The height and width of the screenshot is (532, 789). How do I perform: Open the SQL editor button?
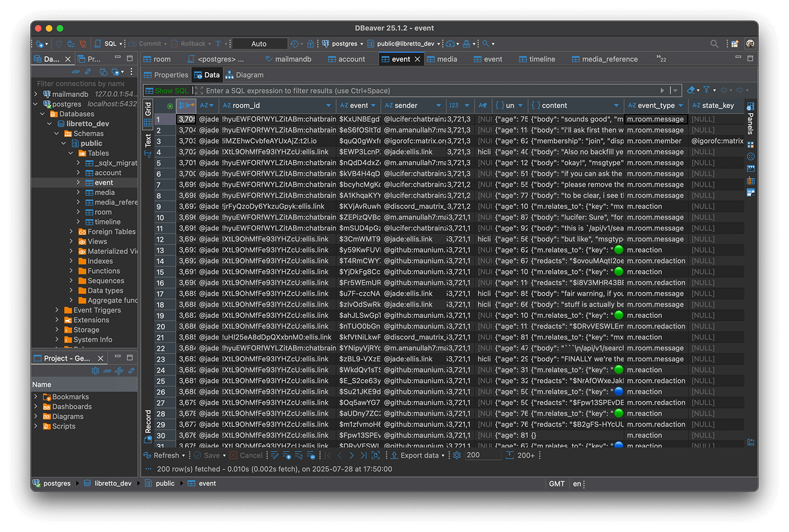coord(106,44)
